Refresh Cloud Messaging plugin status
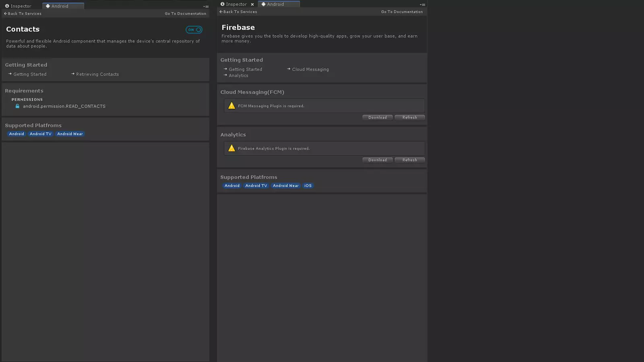This screenshot has height=362, width=644. [410, 117]
